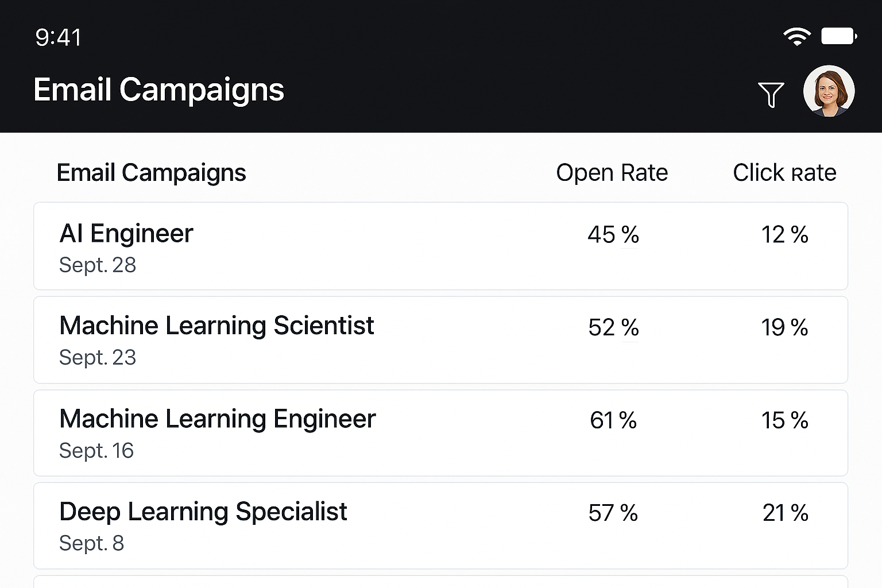
Task: Click the Email Campaigns page title
Action: tap(158, 90)
